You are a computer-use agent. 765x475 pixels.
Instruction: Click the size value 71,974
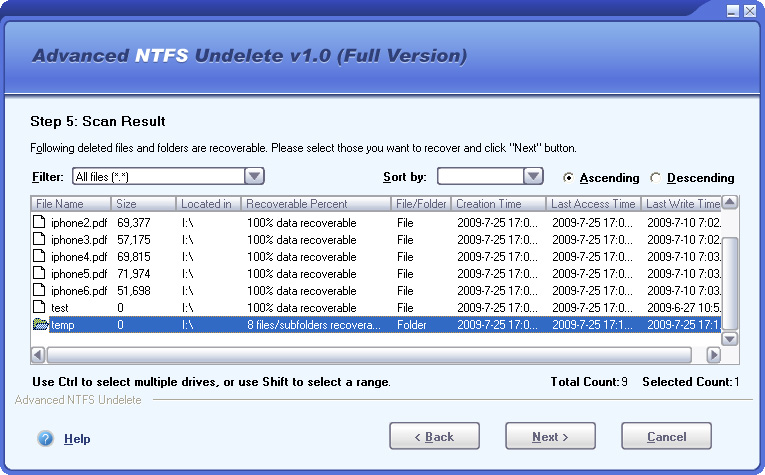[134, 274]
